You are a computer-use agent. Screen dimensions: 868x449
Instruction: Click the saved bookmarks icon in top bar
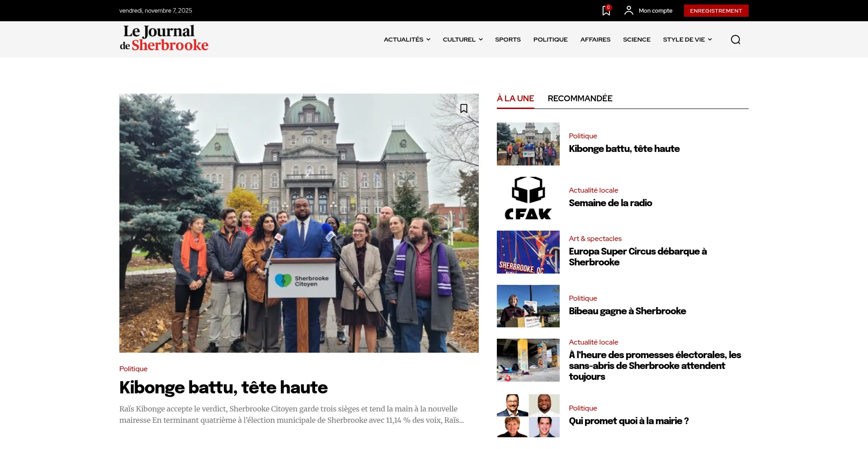point(606,11)
